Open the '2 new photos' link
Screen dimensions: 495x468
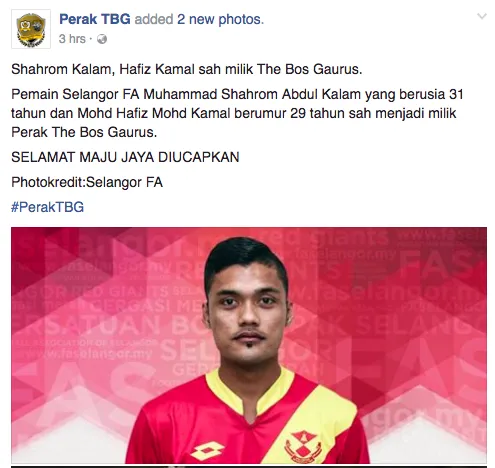(x=220, y=19)
